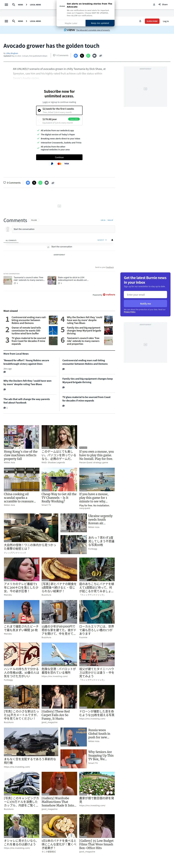Share by email from the row below the paywall
Screen dimensions: 174x868
tap(47, 183)
